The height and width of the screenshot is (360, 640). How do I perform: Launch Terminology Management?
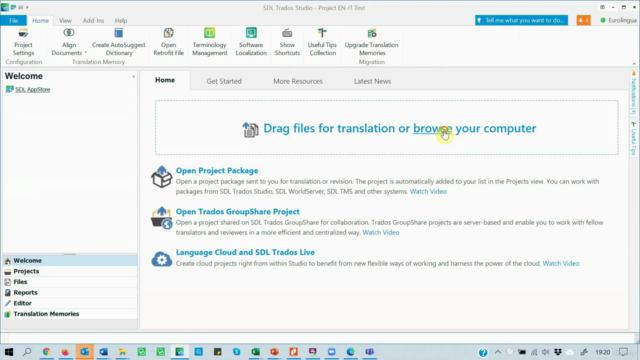pos(209,42)
